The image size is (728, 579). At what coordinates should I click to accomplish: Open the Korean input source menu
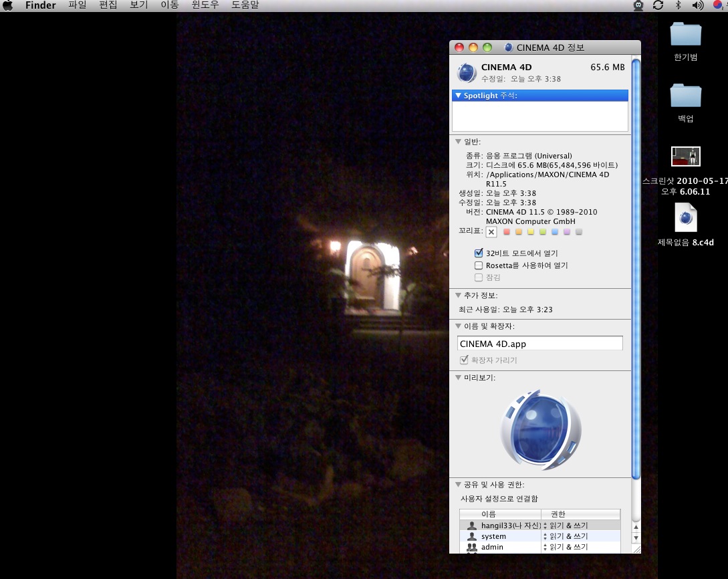pyautogui.click(x=718, y=5)
